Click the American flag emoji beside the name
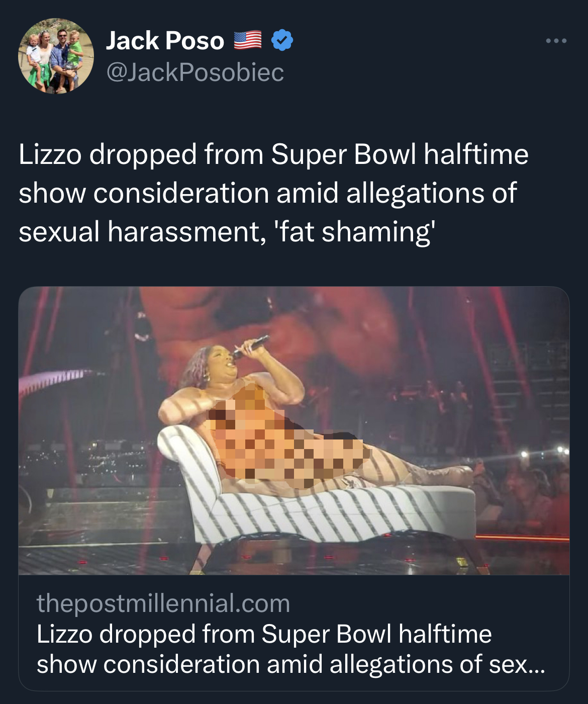588x704 pixels. pyautogui.click(x=248, y=40)
